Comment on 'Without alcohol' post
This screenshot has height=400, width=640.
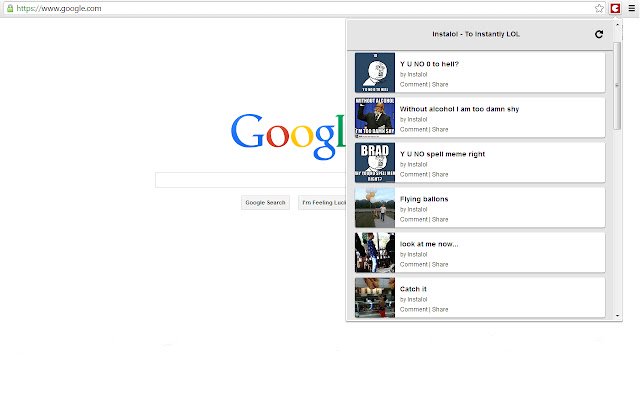(413, 129)
